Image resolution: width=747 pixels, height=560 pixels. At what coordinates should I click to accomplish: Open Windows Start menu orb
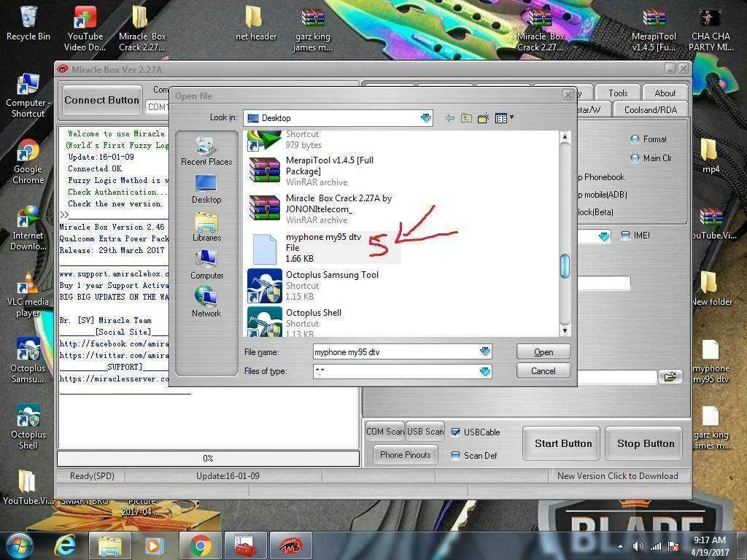point(19,545)
